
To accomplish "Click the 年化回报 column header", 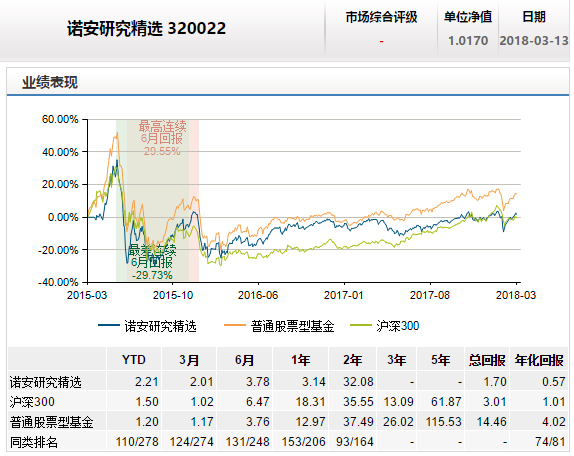I will [x=539, y=360].
